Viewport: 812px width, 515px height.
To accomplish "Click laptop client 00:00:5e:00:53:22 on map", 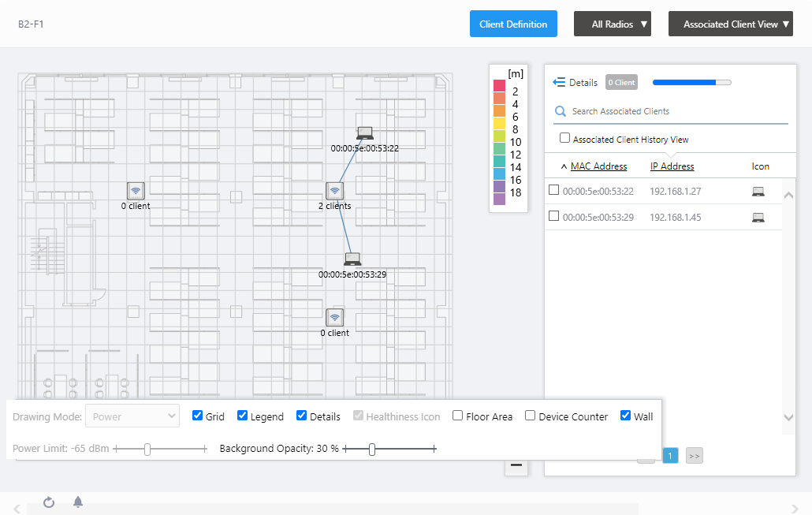I will [x=364, y=133].
